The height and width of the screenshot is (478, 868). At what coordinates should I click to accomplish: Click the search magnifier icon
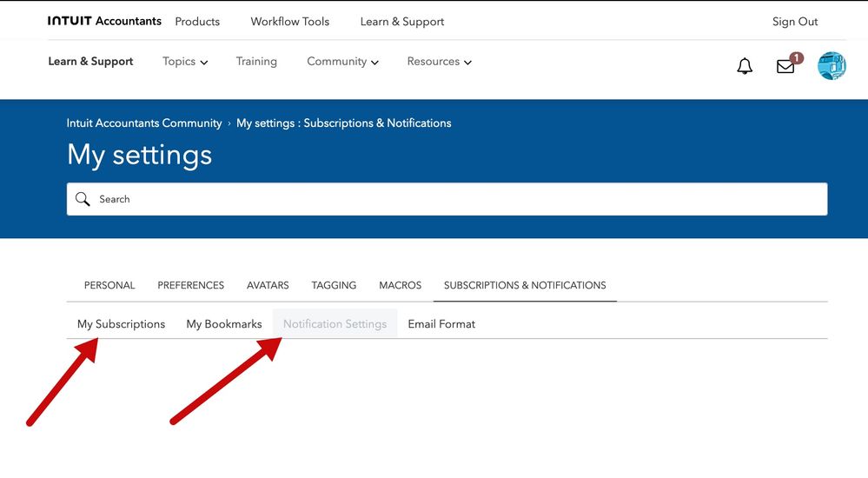pos(83,199)
